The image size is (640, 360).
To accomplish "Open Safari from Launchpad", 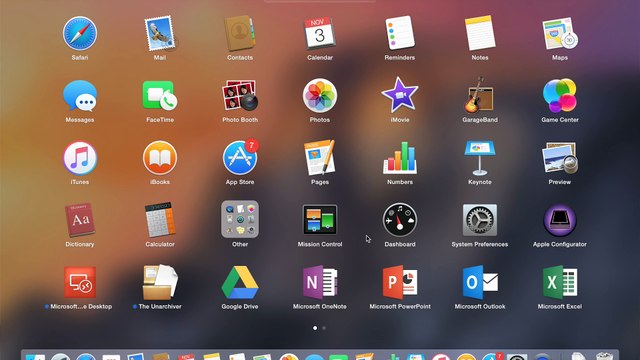I will click(x=80, y=33).
